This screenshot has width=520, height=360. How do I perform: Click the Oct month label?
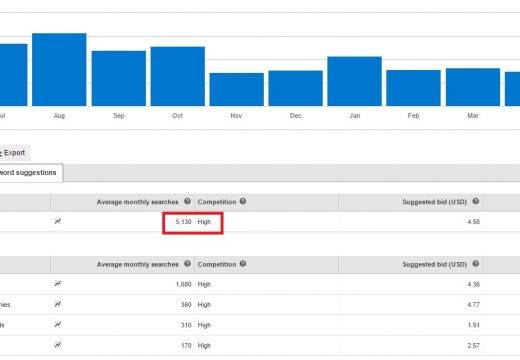(177, 115)
